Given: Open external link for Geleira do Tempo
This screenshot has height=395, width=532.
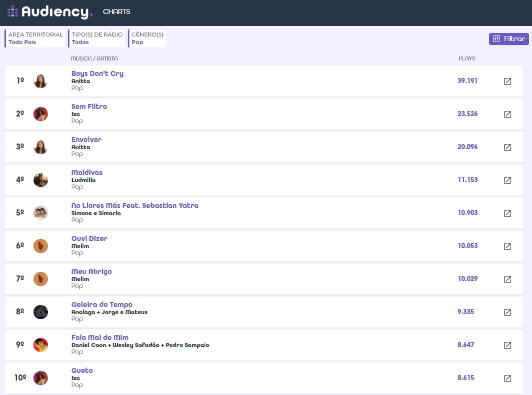Looking at the screenshot, I should 507,312.
